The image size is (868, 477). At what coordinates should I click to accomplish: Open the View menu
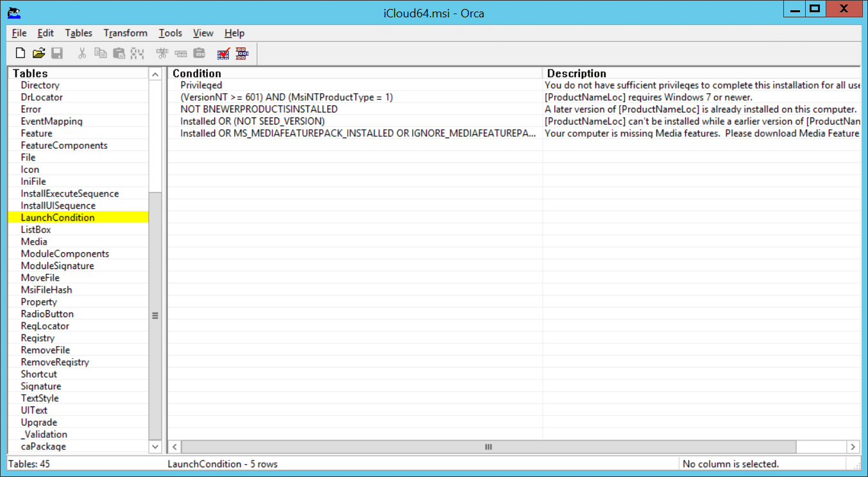click(x=203, y=33)
